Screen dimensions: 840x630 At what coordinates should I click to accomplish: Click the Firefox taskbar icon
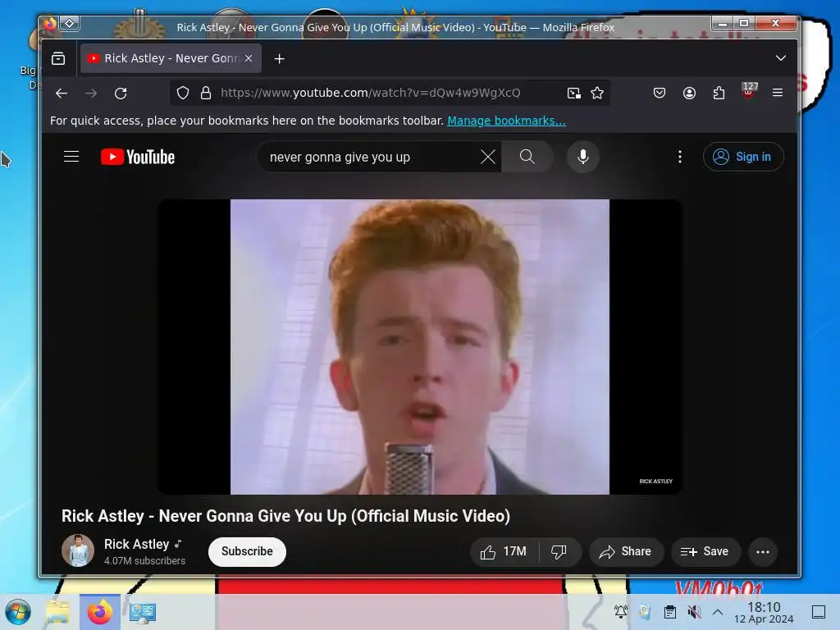[100, 612]
